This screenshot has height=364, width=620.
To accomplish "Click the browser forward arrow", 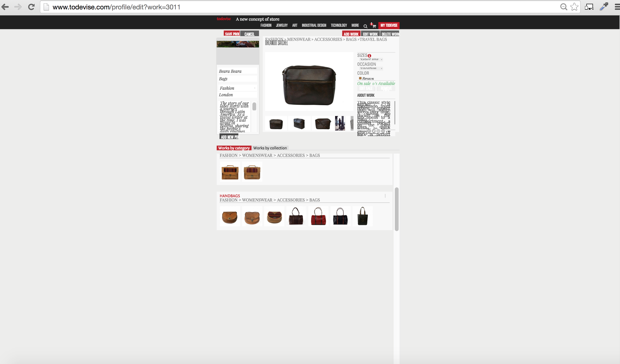I will point(18,7).
